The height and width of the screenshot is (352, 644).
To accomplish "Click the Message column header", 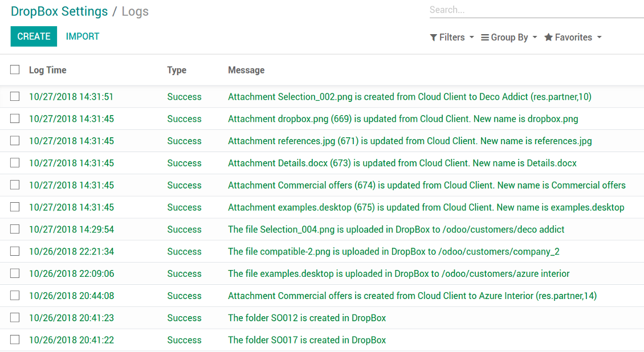I will pyautogui.click(x=246, y=70).
